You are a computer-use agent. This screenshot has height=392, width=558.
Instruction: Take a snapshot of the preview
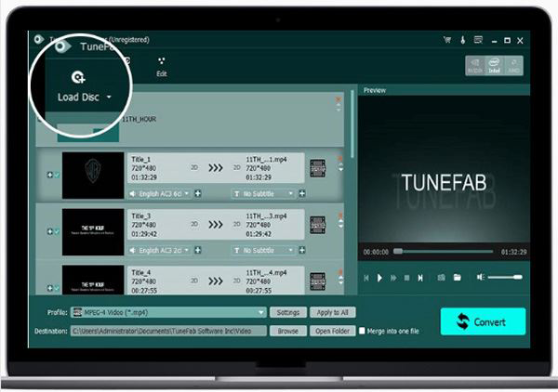(441, 278)
